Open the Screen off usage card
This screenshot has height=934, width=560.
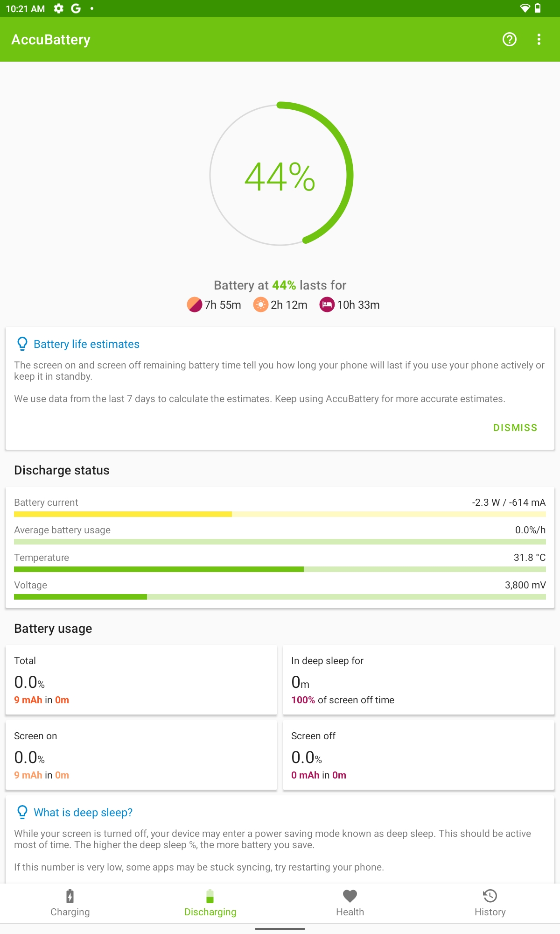419,755
